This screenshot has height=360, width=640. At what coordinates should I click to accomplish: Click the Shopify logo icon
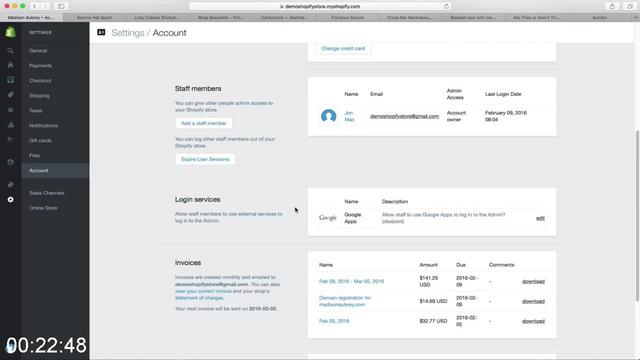(10, 32)
